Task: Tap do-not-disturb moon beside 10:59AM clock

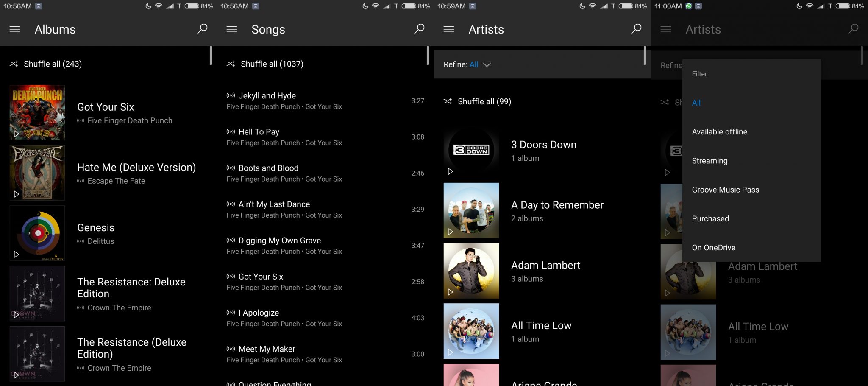Action: point(582,6)
